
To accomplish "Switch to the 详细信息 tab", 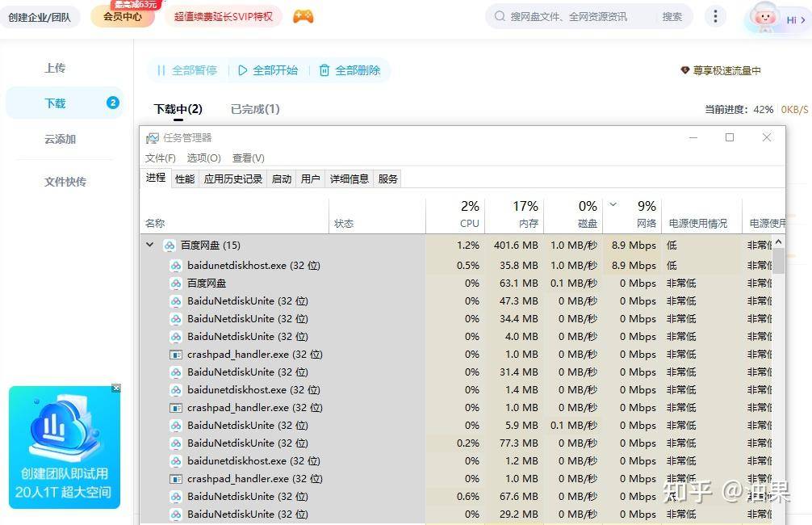I will [349, 178].
